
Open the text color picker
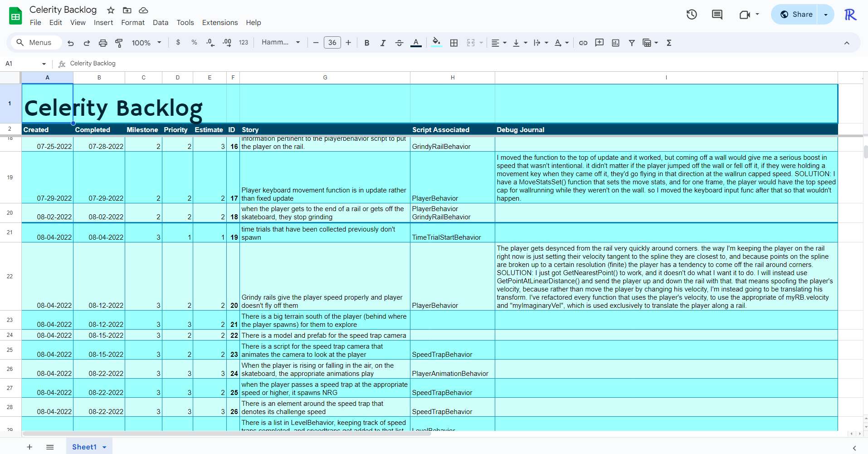pos(416,43)
